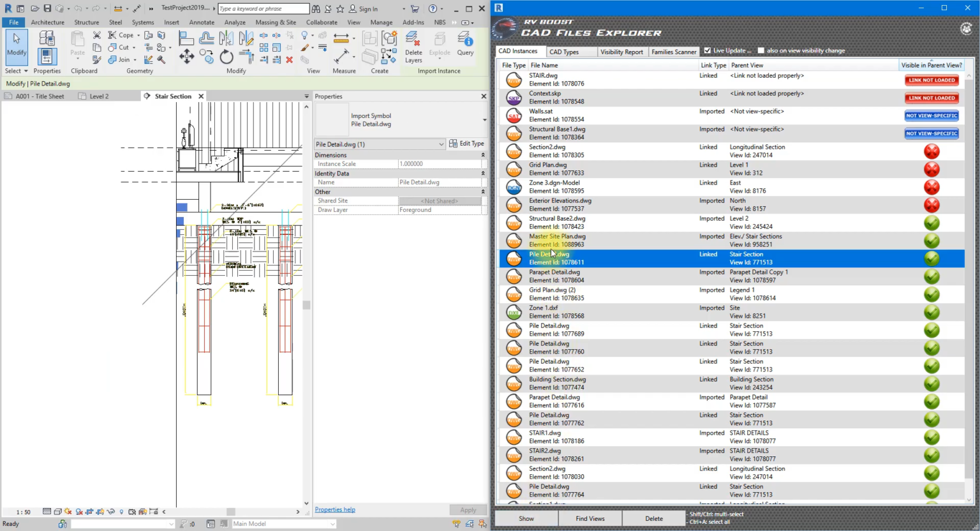Screen dimensions: 980x531
Task: Click visibility indicator for Zone 3.dgn-Model
Action: (x=932, y=187)
